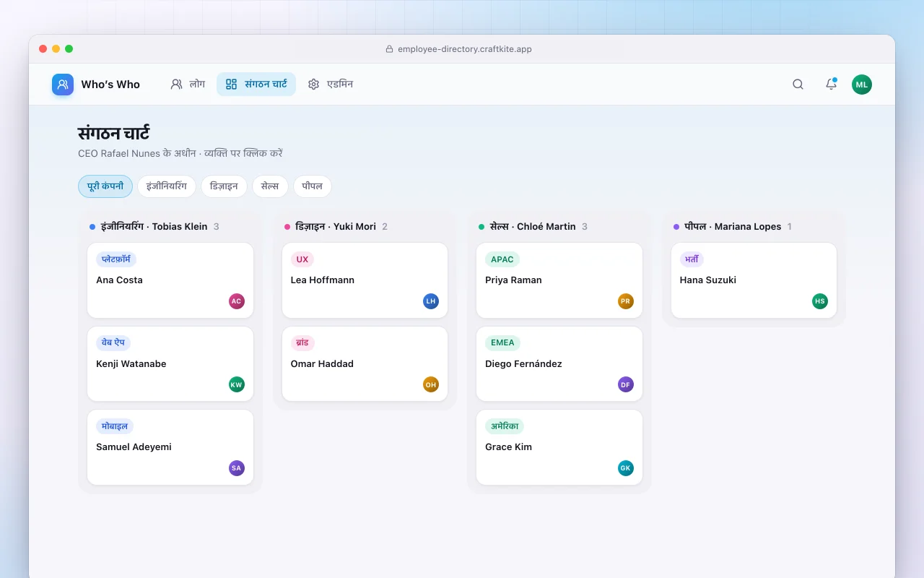Image resolution: width=924 pixels, height=578 pixels.
Task: Click the search magnifier icon
Action: pos(798,84)
